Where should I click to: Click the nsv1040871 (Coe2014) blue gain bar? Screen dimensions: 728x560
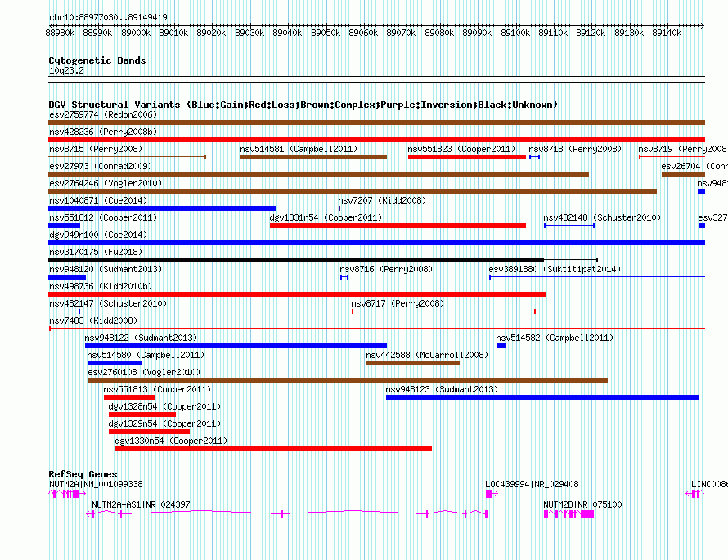click(162, 208)
